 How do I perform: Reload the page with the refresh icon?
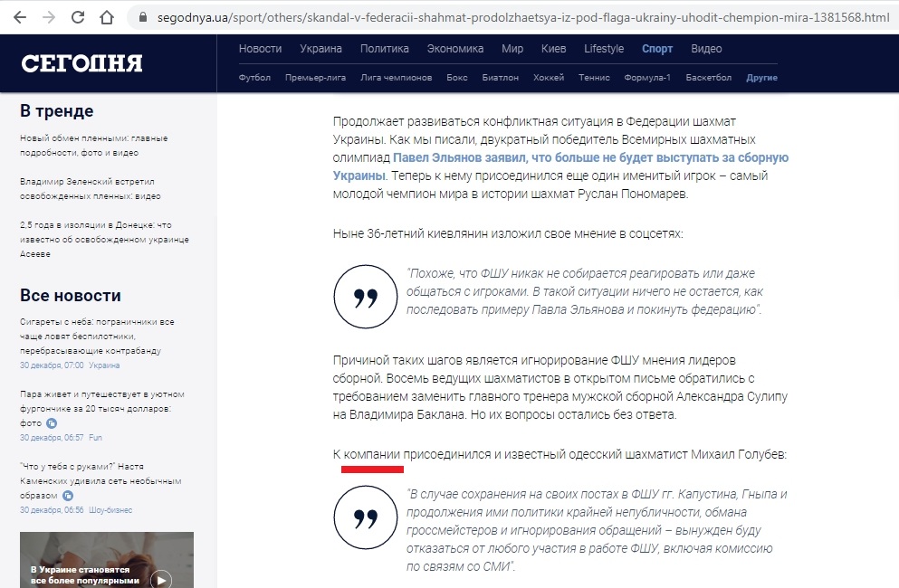(x=77, y=17)
